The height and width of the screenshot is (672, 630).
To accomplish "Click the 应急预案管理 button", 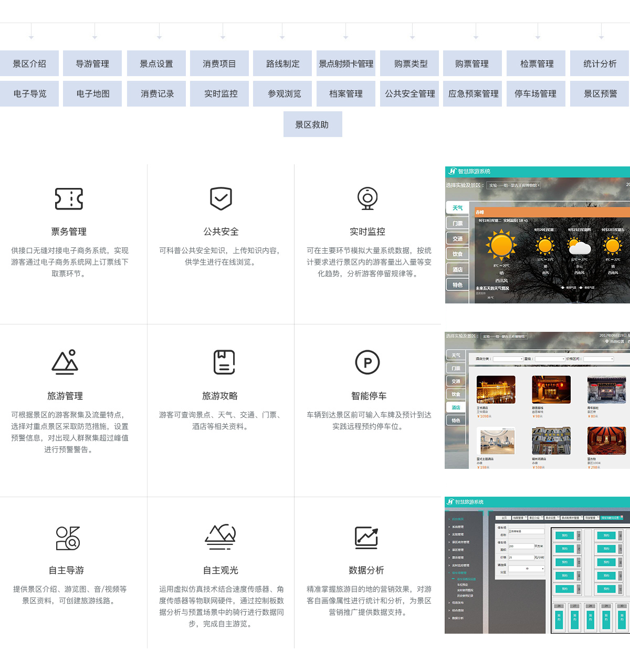I will point(472,93).
